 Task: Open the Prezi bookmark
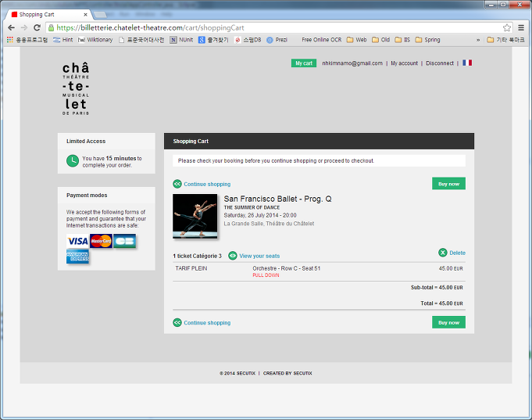[x=277, y=40]
